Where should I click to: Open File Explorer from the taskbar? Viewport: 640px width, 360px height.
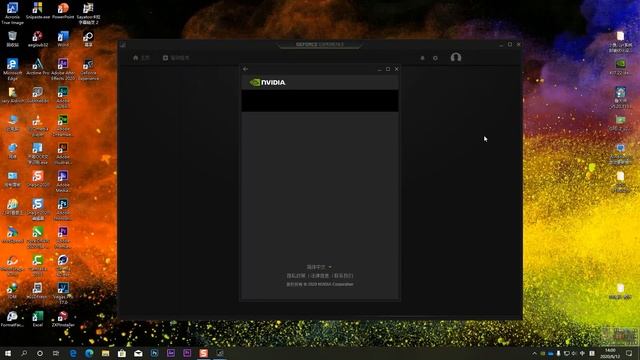tap(105, 353)
